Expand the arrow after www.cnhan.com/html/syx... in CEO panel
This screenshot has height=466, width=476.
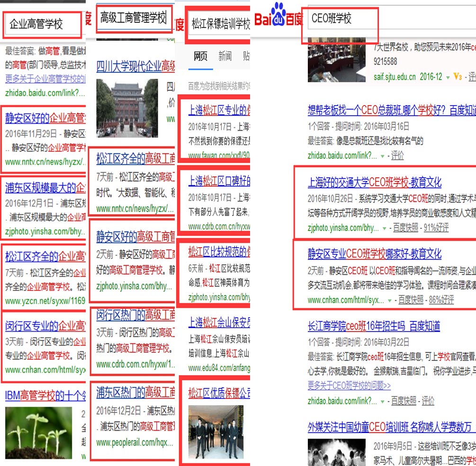(x=389, y=301)
